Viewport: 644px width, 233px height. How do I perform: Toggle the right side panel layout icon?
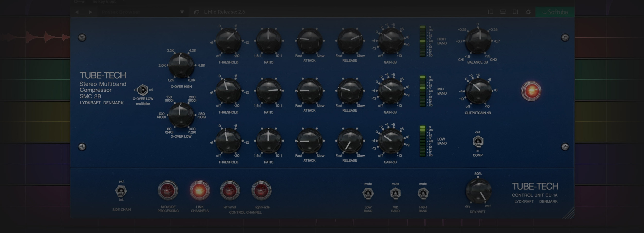(x=515, y=12)
